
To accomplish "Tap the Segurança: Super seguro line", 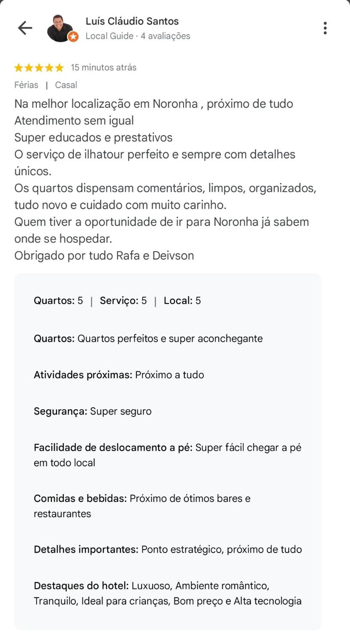I will [93, 411].
